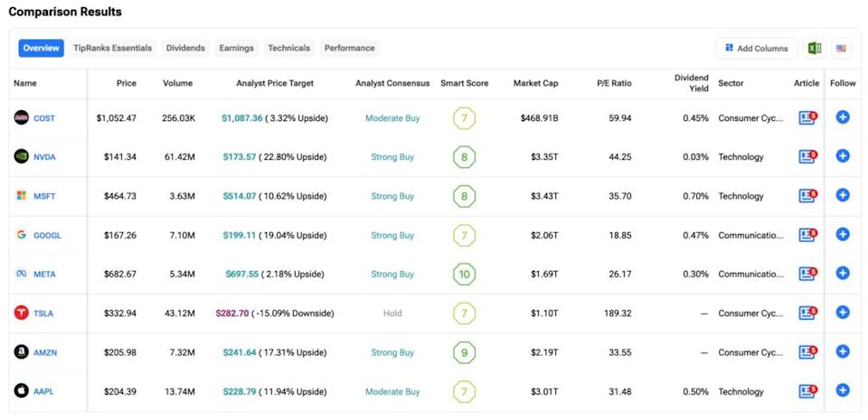The image size is (868, 420).
Task: Open the article icon for GOOGL
Action: [x=807, y=236]
